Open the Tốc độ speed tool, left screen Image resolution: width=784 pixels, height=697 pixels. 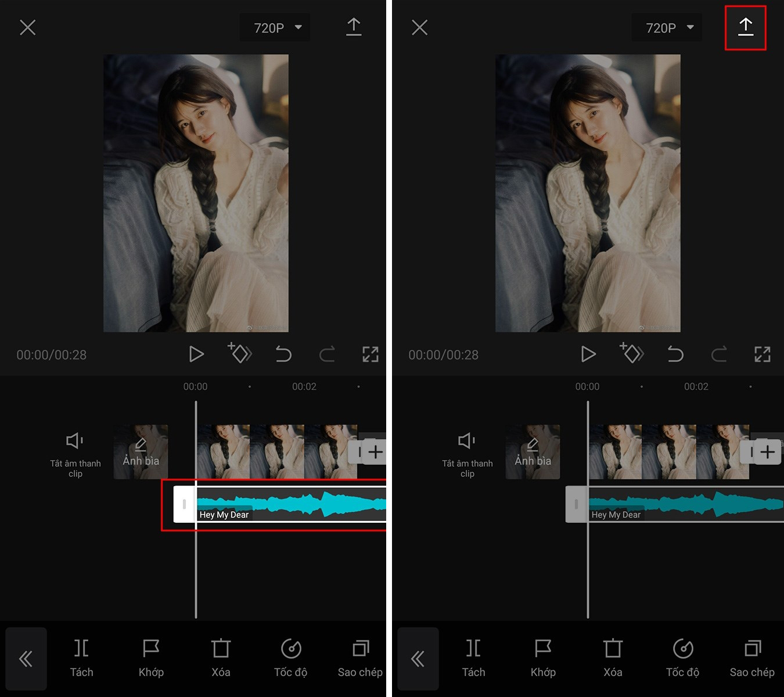click(290, 658)
